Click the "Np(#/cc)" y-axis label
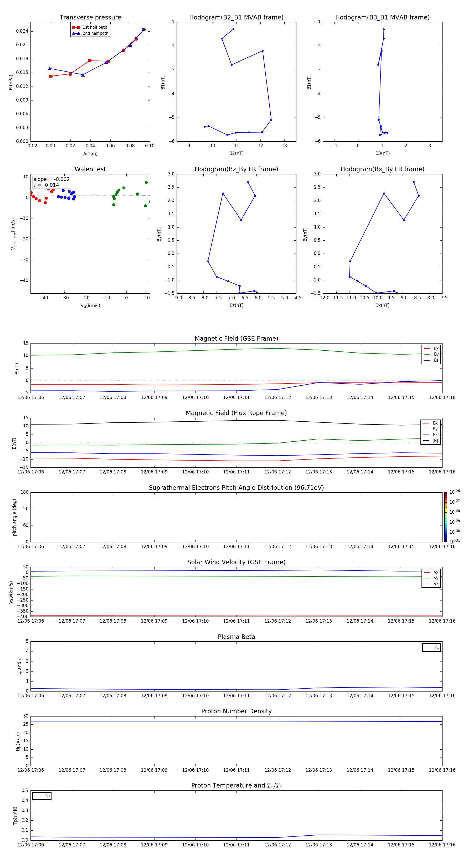This screenshot has height=868, width=473. (x=18, y=741)
